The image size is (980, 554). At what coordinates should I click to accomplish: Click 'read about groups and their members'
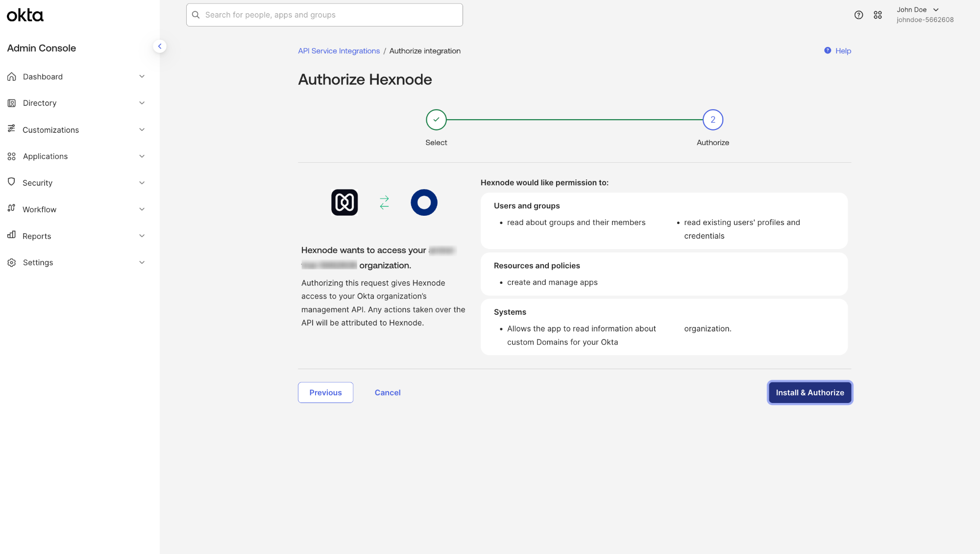576,223
